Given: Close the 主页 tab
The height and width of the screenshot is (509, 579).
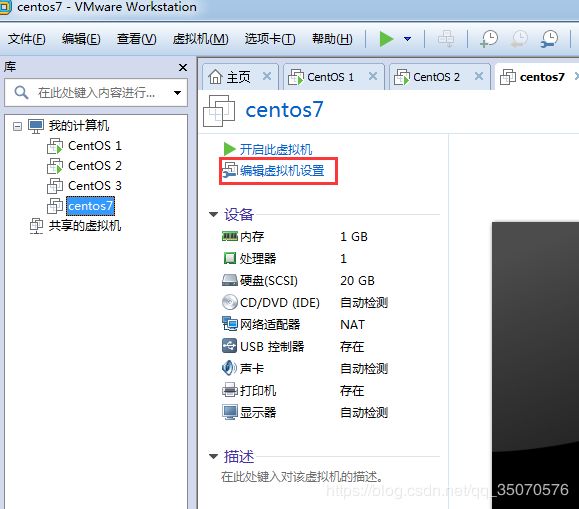Looking at the screenshot, I should [x=267, y=76].
